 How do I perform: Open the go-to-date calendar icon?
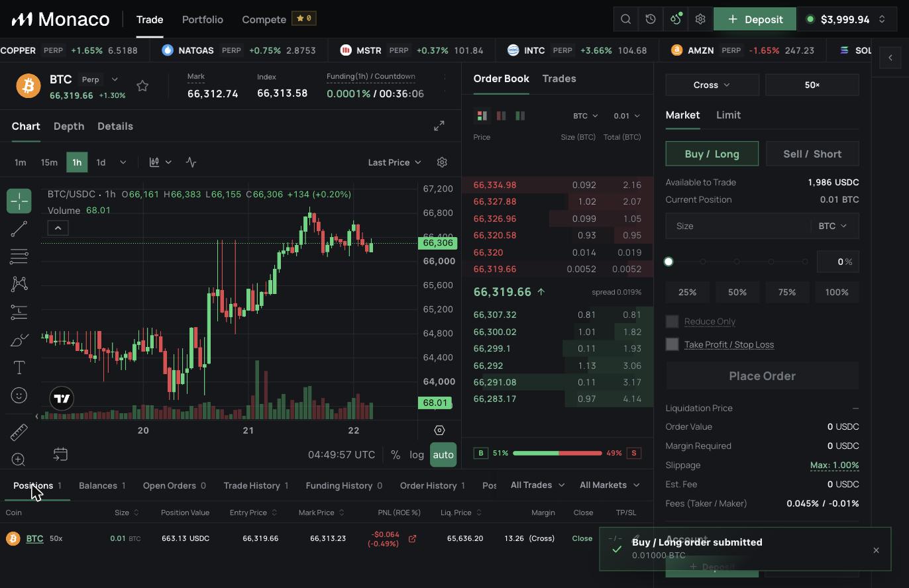point(60,454)
